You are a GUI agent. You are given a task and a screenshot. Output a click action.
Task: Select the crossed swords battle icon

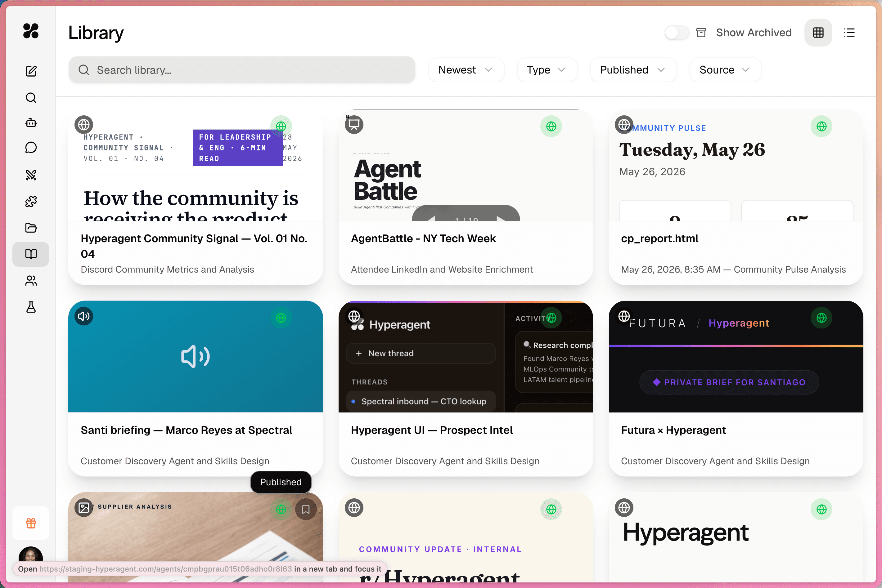coord(31,175)
